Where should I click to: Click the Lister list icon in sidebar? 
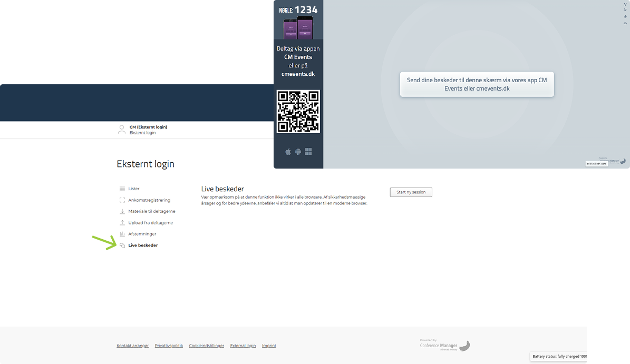(122, 189)
